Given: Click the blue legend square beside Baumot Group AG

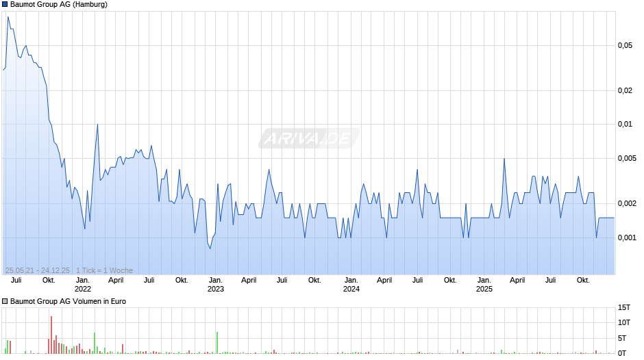Looking at the screenshot, I should click(x=5, y=5).
